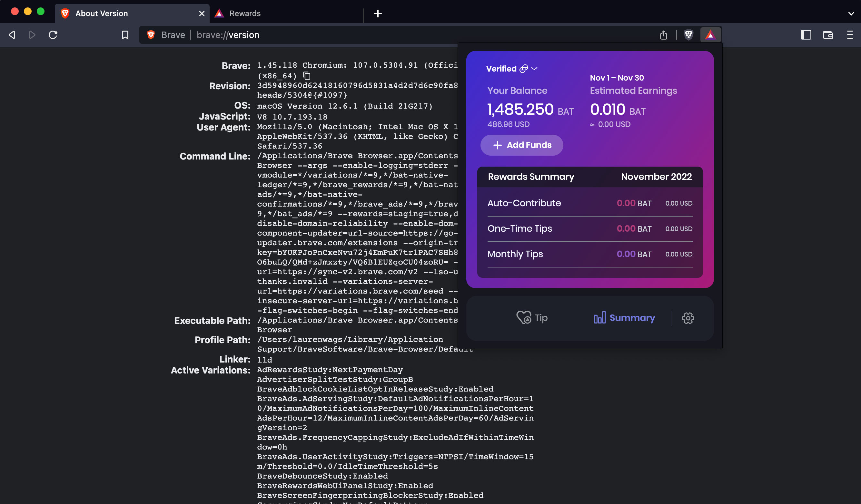
Task: Click the Summary chart icon in Rewards panel
Action: coord(600,317)
